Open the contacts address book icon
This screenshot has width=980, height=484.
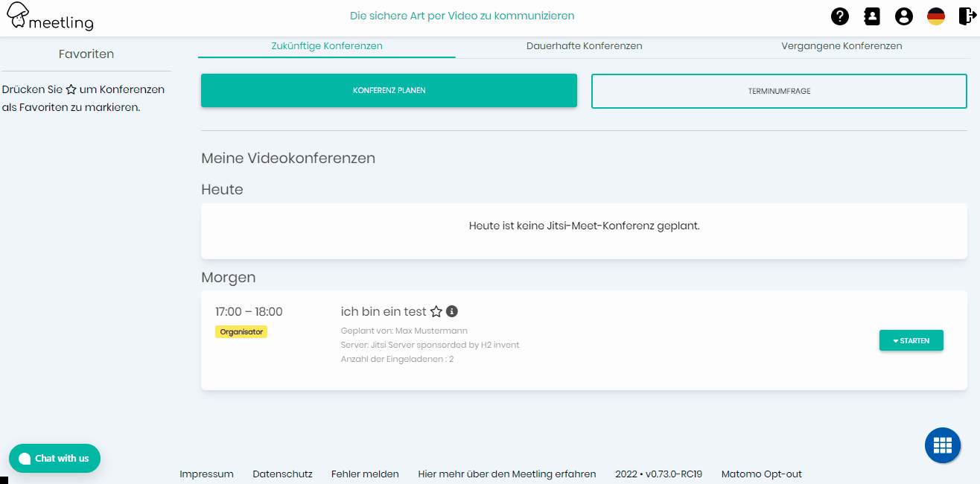pyautogui.click(x=871, y=16)
